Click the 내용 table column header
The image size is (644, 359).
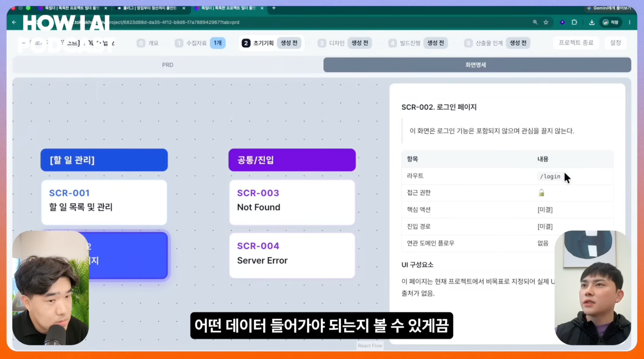(543, 159)
